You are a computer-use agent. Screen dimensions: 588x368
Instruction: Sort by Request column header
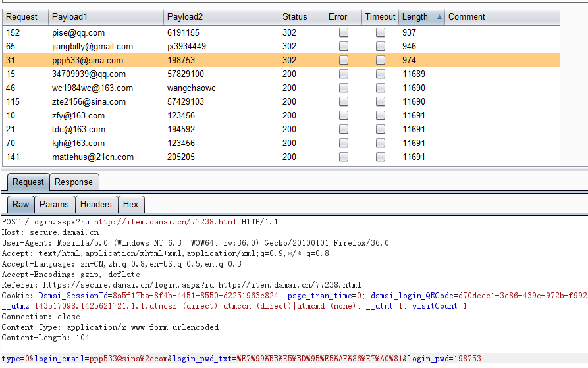[x=26, y=17]
